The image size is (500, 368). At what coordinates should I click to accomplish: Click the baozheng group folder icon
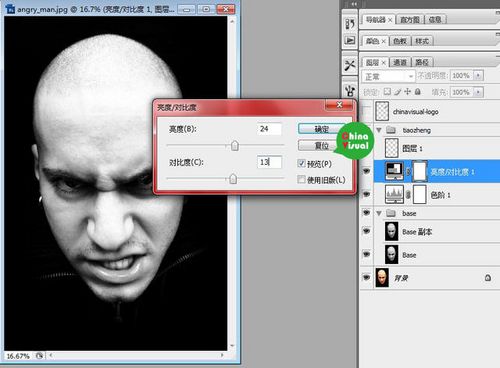pyautogui.click(x=391, y=130)
